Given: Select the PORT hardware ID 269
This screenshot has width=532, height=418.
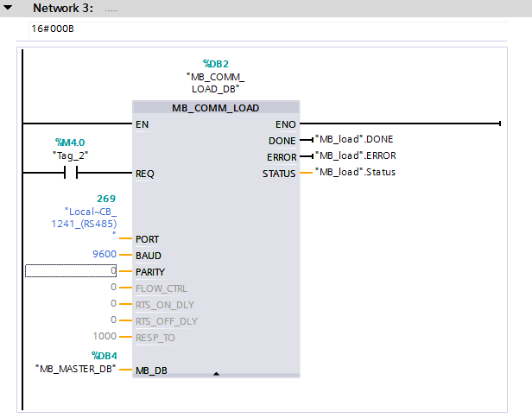Looking at the screenshot, I should 106,199.
